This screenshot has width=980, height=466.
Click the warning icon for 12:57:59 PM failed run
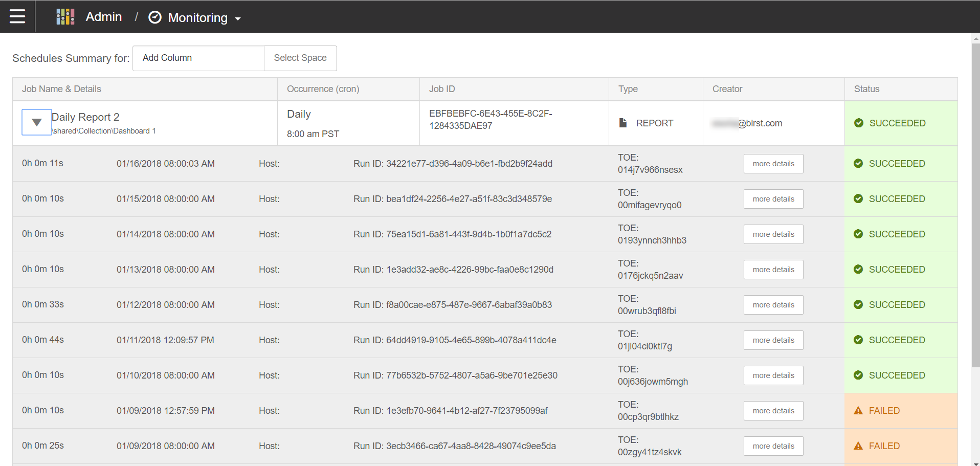click(858, 411)
